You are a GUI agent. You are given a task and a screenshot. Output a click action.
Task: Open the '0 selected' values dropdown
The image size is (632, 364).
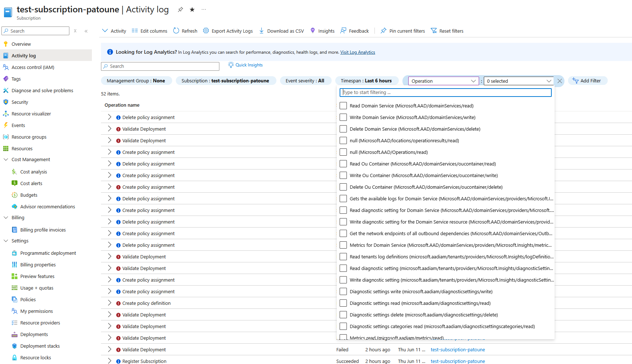tap(519, 81)
